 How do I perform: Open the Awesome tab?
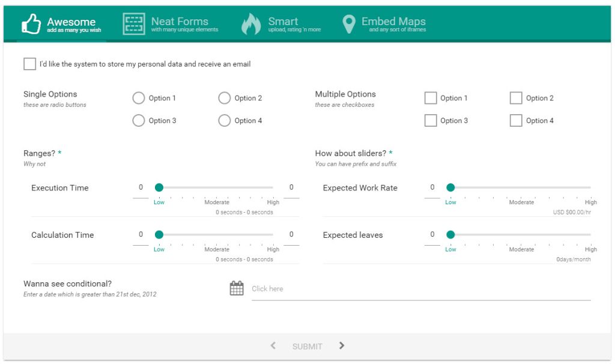tap(61, 24)
